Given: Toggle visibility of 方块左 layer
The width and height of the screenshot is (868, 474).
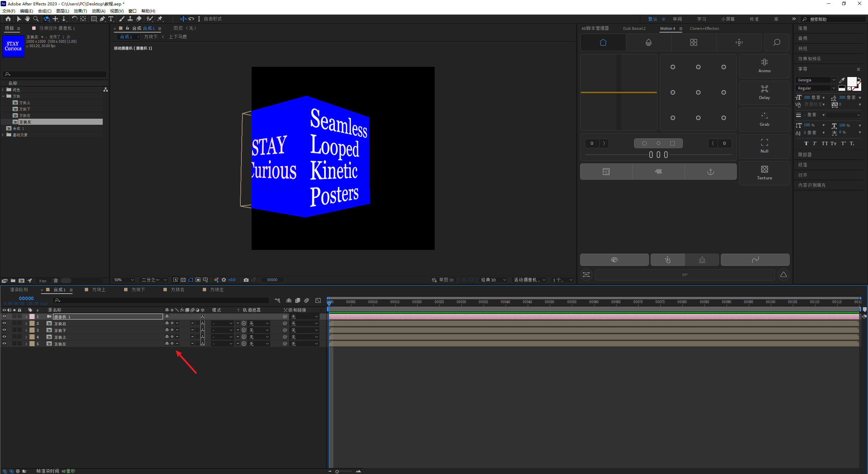Looking at the screenshot, I should [4, 343].
